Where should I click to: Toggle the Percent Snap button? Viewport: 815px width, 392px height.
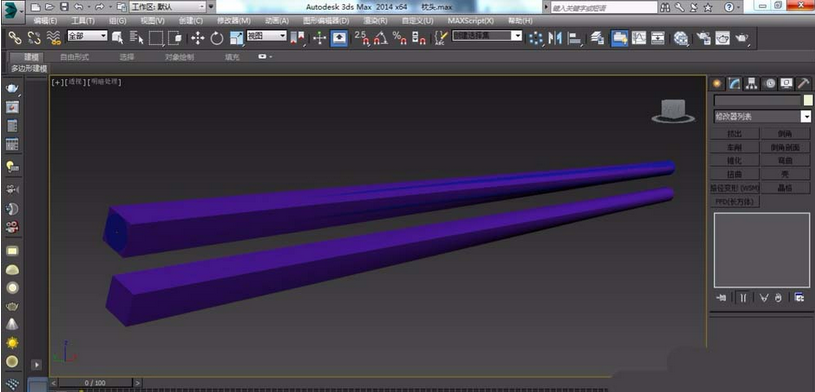(x=400, y=38)
